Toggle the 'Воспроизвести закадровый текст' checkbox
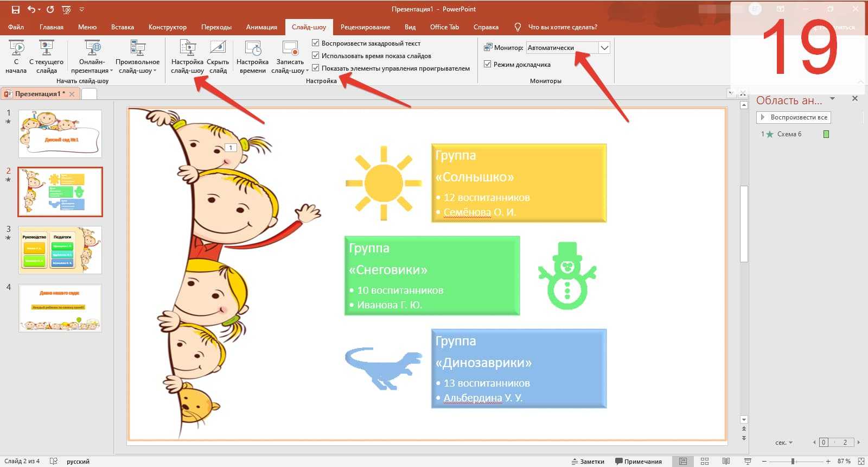This screenshot has height=467, width=868. [x=316, y=43]
